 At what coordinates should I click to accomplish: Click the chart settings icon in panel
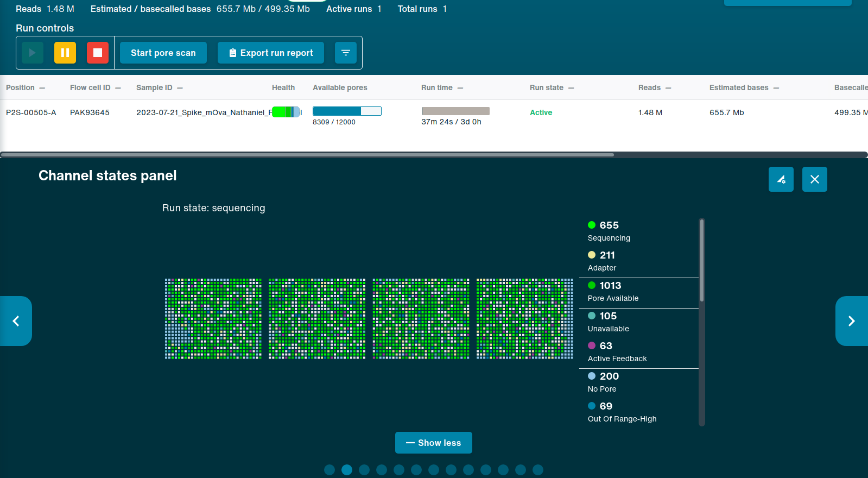[781, 179]
